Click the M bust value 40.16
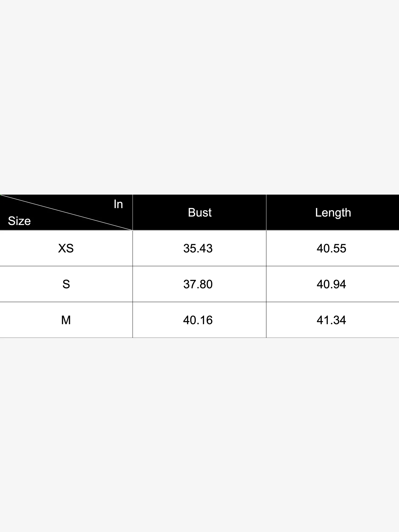 pyautogui.click(x=198, y=320)
